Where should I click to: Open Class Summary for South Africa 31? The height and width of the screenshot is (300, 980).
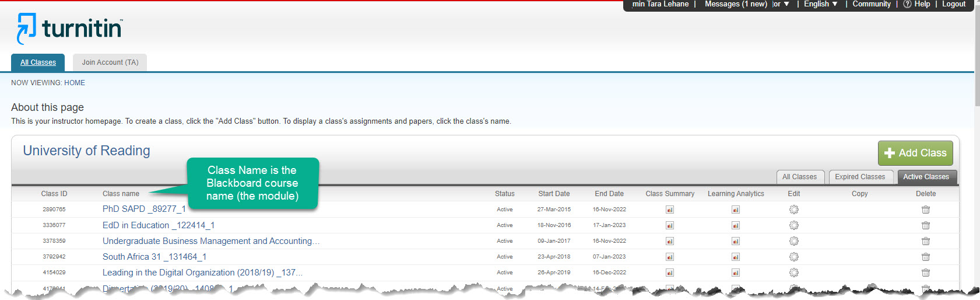(x=670, y=257)
